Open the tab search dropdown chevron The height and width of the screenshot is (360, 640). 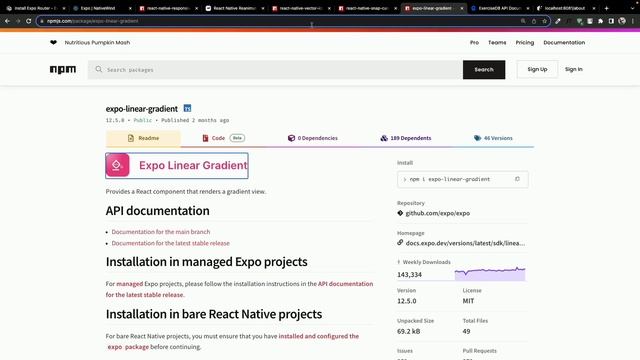pos(633,8)
